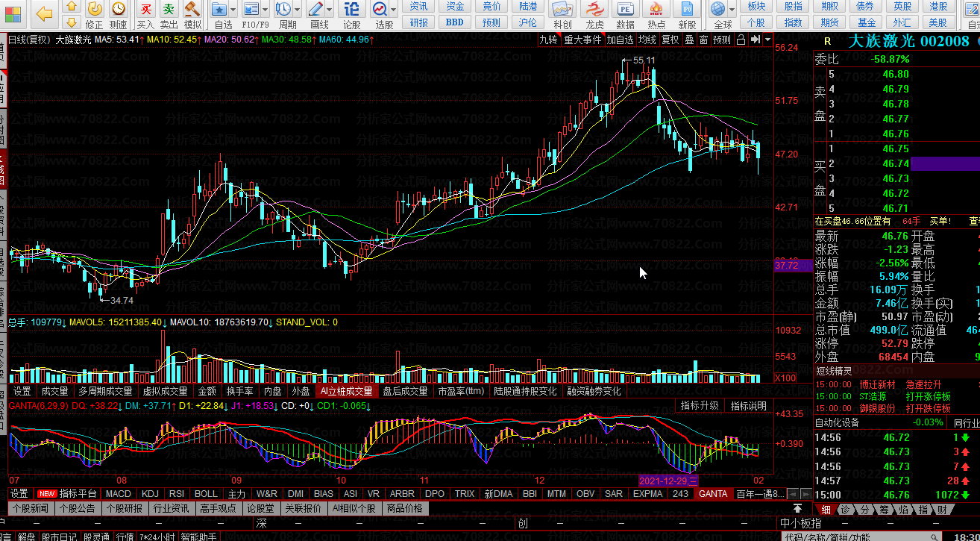Open the chart toolbar's red-boxed dropdown arrow
Viewport: 980px width, 541px height.
(x=768, y=40)
